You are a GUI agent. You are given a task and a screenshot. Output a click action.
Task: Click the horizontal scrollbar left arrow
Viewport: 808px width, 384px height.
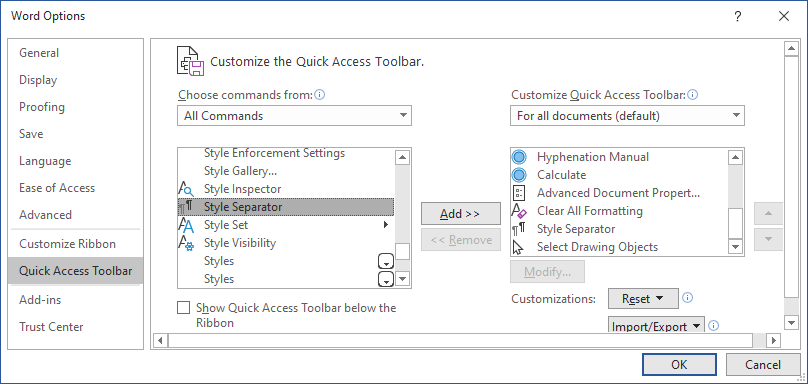[x=160, y=340]
